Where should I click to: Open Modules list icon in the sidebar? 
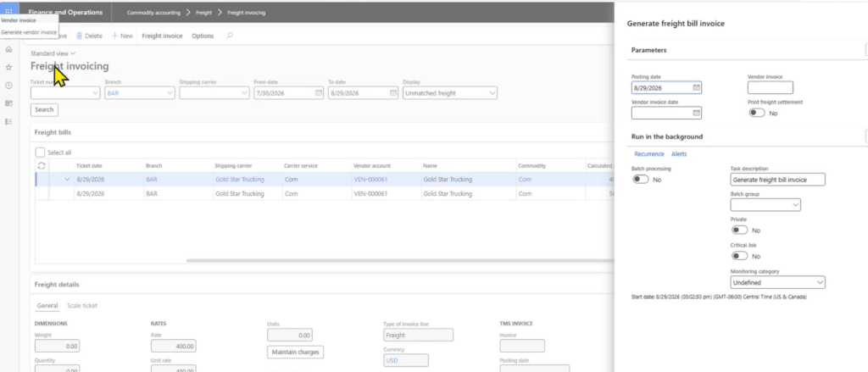pyautogui.click(x=8, y=121)
